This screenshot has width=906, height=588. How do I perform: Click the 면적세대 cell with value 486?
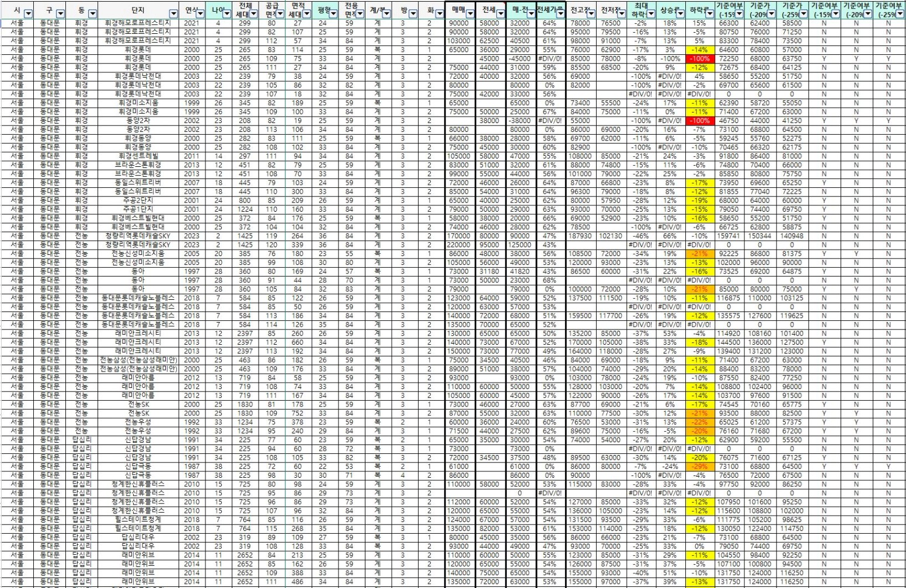pyautogui.click(x=298, y=582)
